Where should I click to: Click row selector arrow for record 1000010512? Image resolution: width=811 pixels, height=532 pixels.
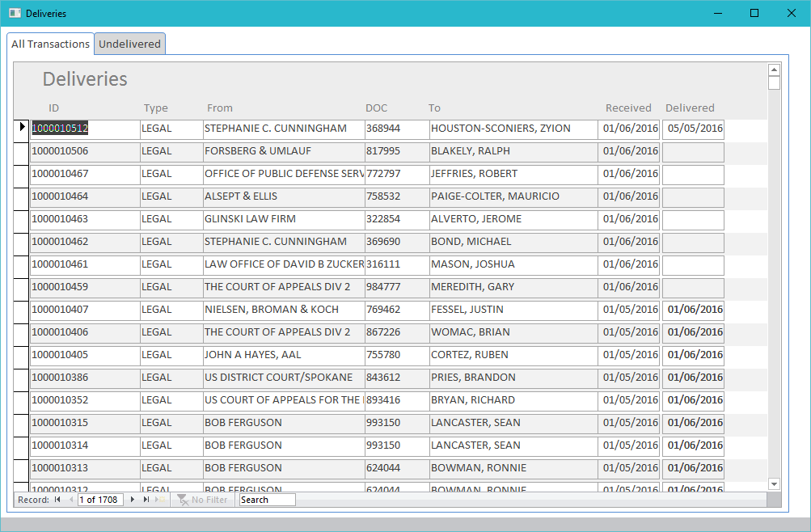(22, 128)
